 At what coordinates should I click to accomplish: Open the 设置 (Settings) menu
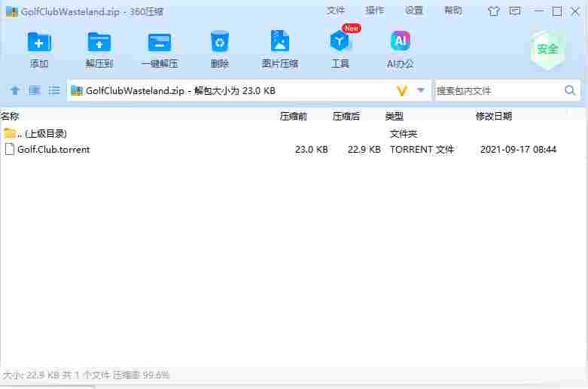coord(414,11)
